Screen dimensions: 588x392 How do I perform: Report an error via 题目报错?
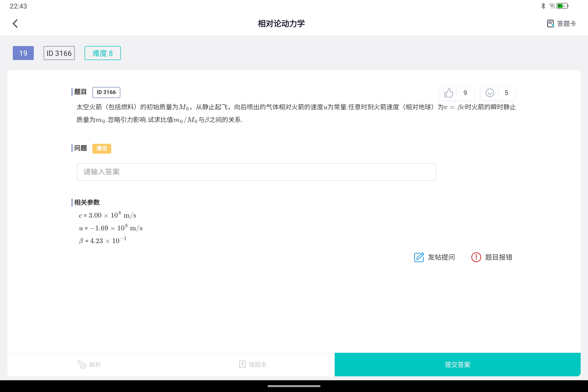[491, 257]
